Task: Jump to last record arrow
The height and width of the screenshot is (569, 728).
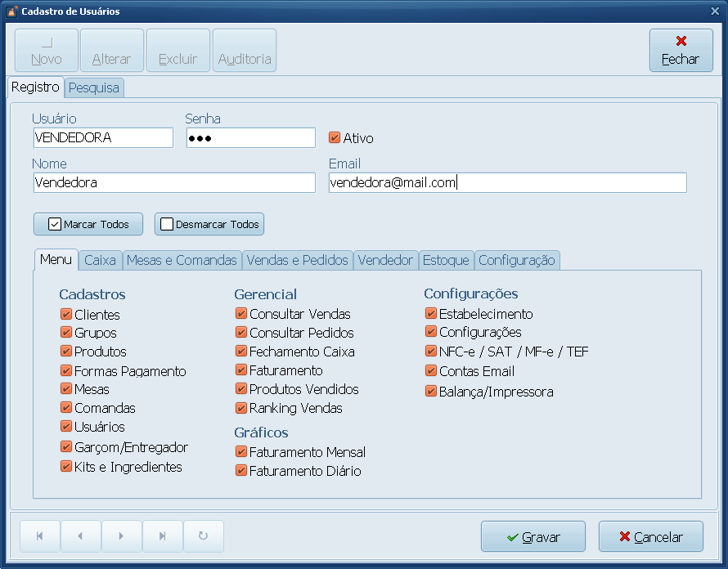Action: [x=162, y=536]
